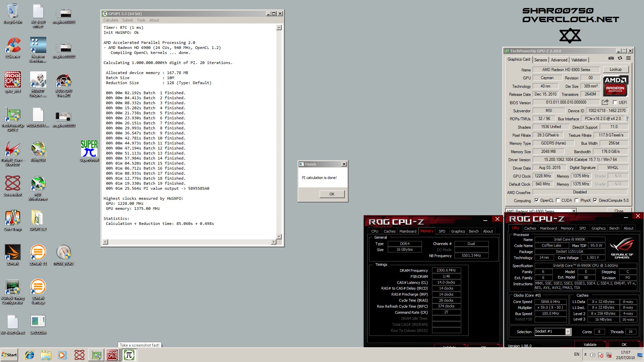Viewport: 644px width, 362px height.
Task: Open the GPU-Z hamburger menu icon
Action: point(629,58)
